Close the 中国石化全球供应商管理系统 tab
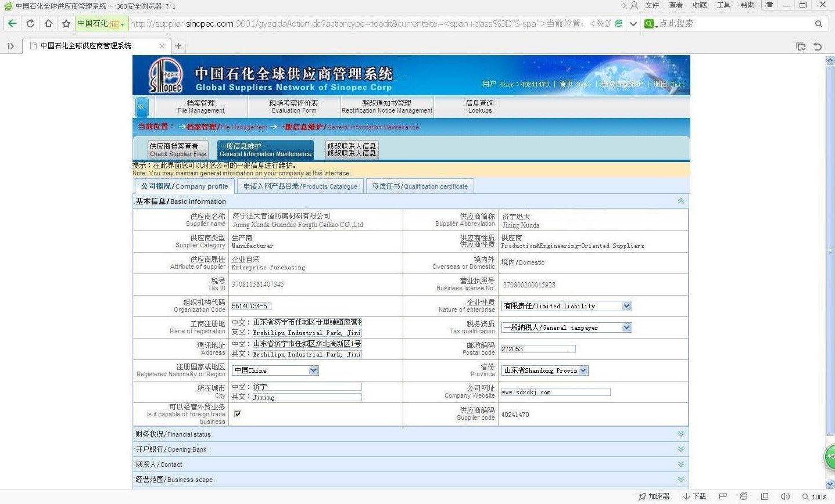 click(x=162, y=46)
